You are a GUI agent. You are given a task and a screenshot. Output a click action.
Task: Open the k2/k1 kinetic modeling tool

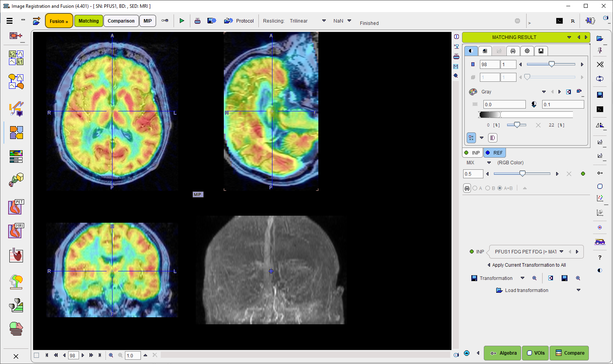click(16, 58)
